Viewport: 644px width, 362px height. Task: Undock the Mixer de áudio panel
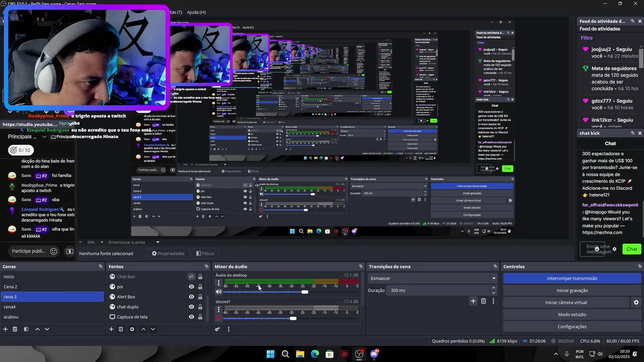point(360,266)
